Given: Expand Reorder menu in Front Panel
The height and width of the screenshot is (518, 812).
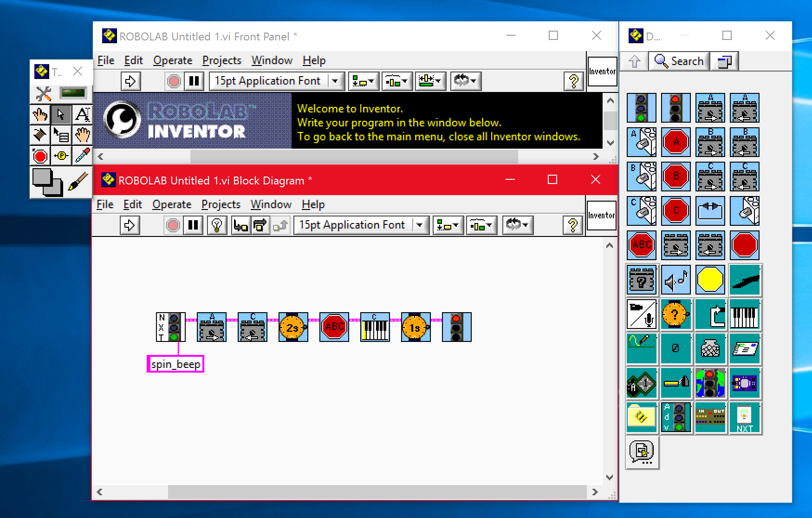Looking at the screenshot, I should [466, 81].
